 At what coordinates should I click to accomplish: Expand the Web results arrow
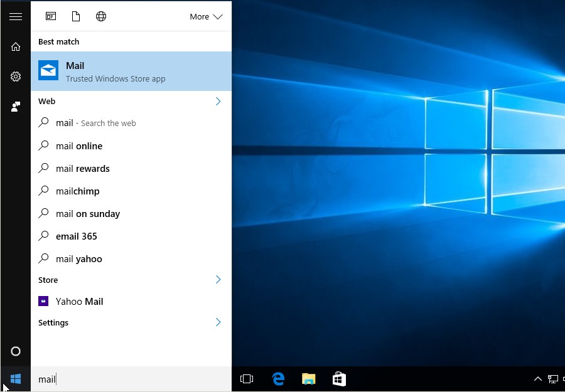pos(218,101)
